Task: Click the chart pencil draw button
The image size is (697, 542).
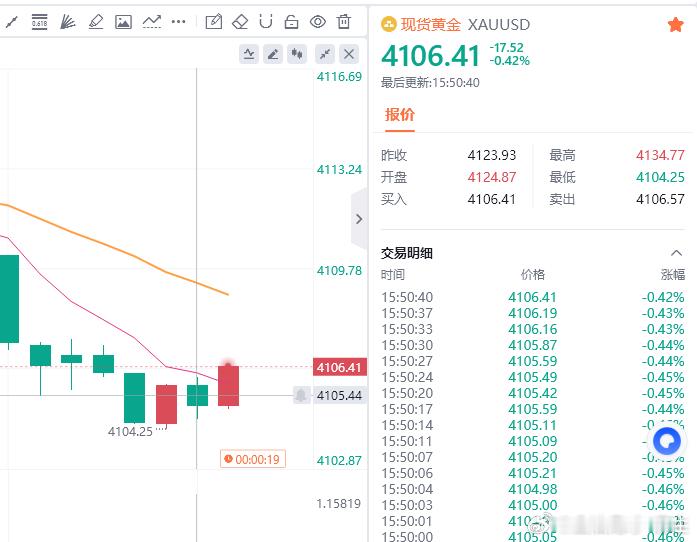Action: [273, 54]
